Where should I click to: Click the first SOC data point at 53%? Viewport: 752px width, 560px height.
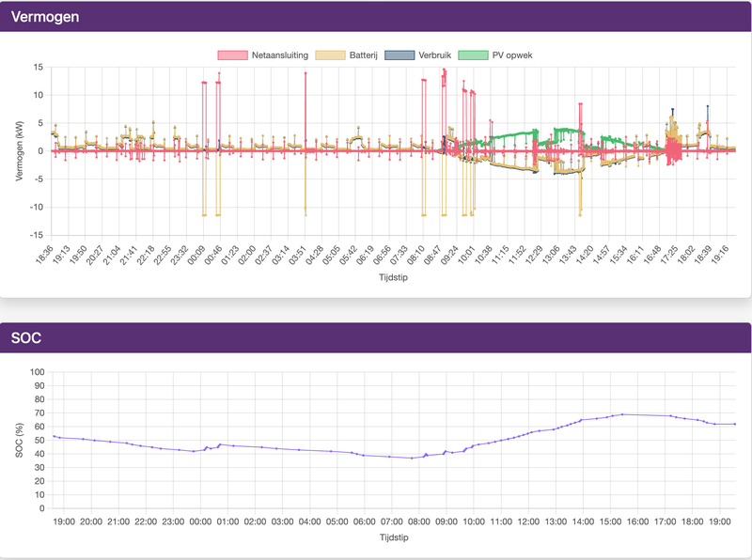(x=54, y=436)
